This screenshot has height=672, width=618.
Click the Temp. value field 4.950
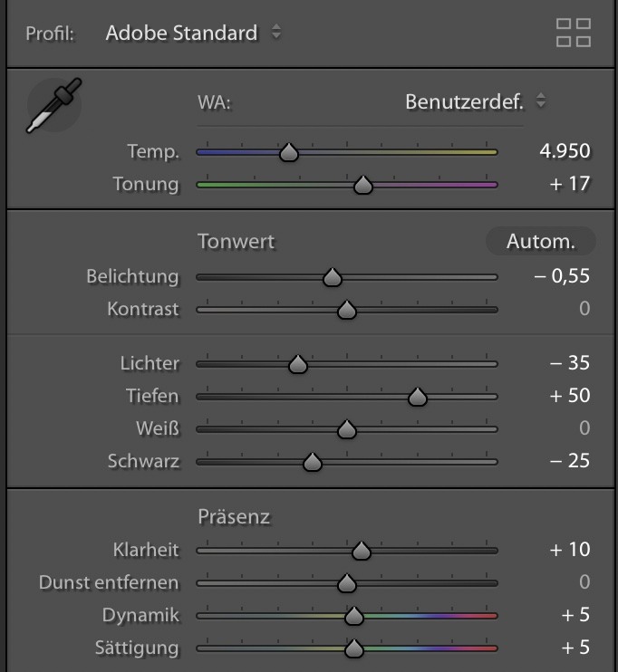pyautogui.click(x=564, y=151)
